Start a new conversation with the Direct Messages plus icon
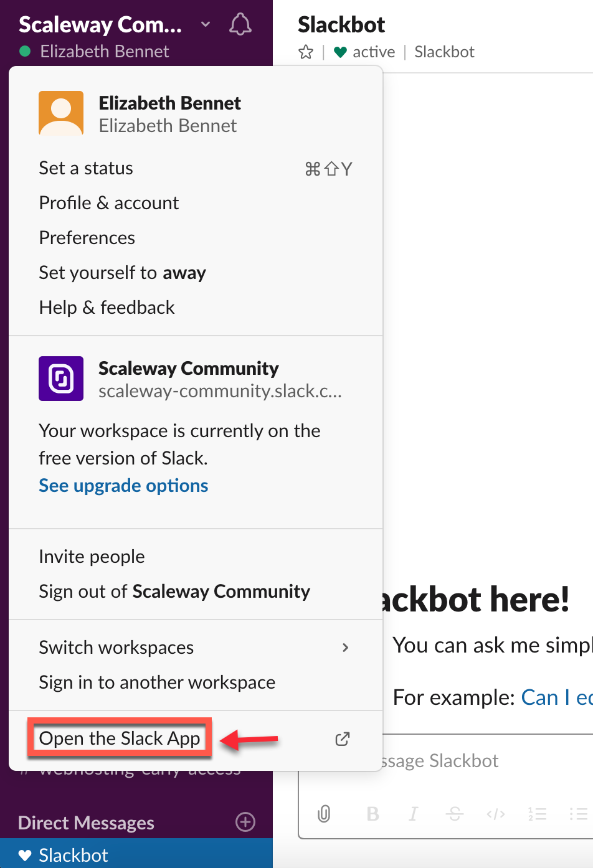This screenshot has height=868, width=593. tap(245, 823)
